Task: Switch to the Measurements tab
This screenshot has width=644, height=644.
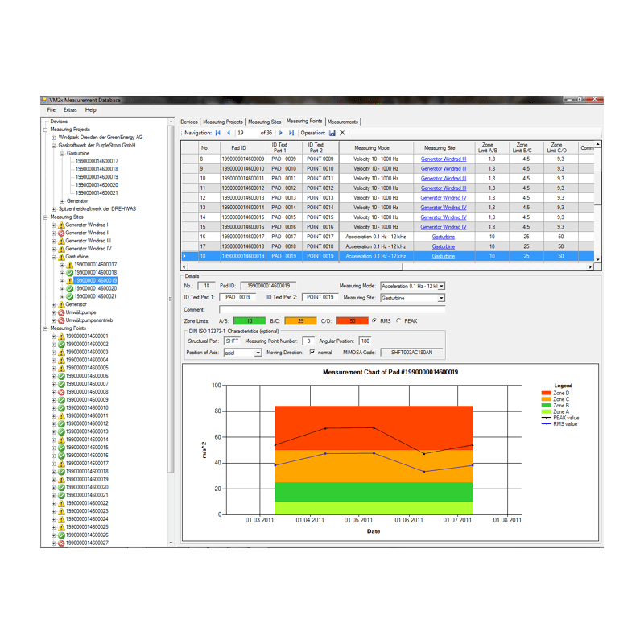Action: tap(343, 122)
